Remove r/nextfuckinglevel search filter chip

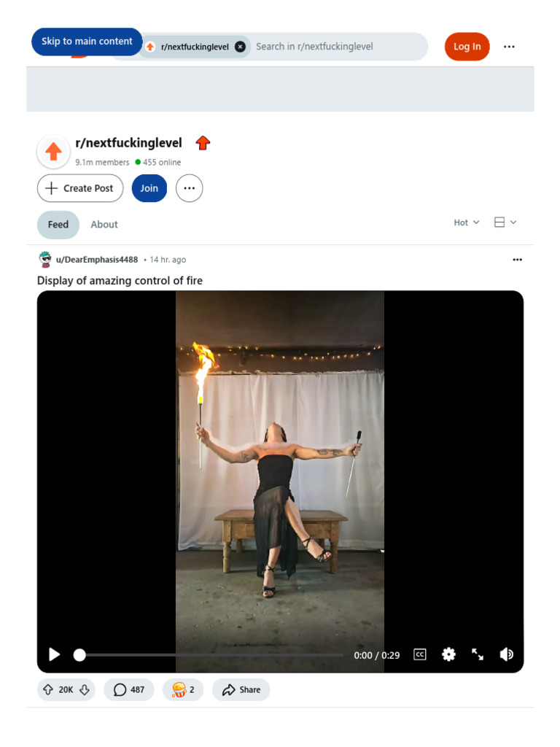241,47
